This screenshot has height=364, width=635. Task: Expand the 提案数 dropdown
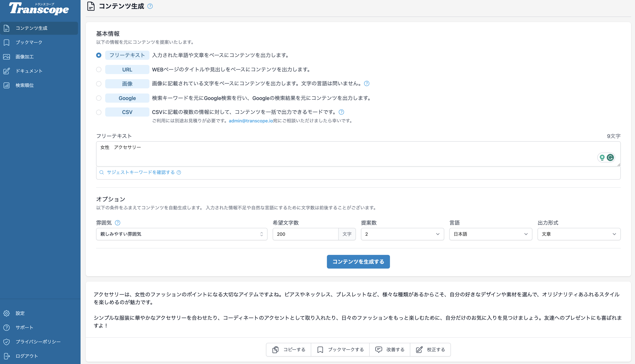402,234
